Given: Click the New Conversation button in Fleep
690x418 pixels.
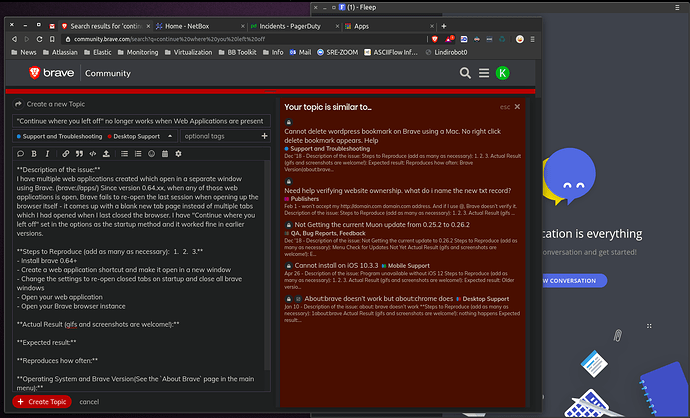Looking at the screenshot, I should pyautogui.click(x=573, y=281).
